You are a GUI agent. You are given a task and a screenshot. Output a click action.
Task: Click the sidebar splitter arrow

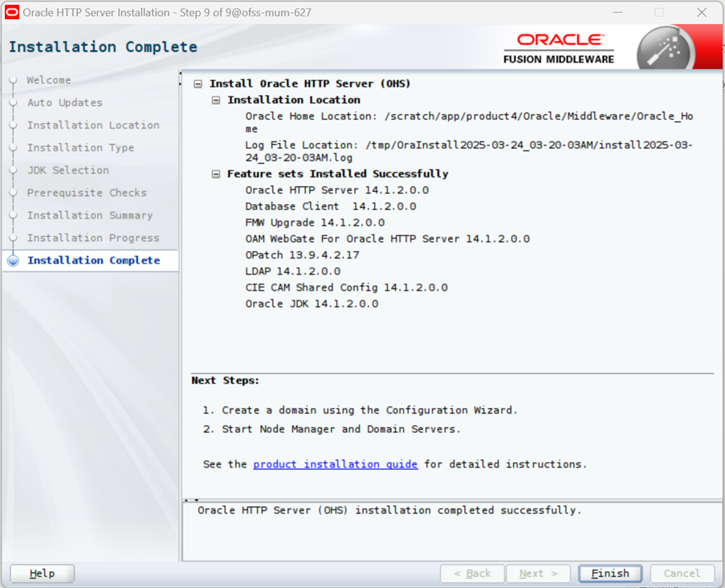pos(181,79)
